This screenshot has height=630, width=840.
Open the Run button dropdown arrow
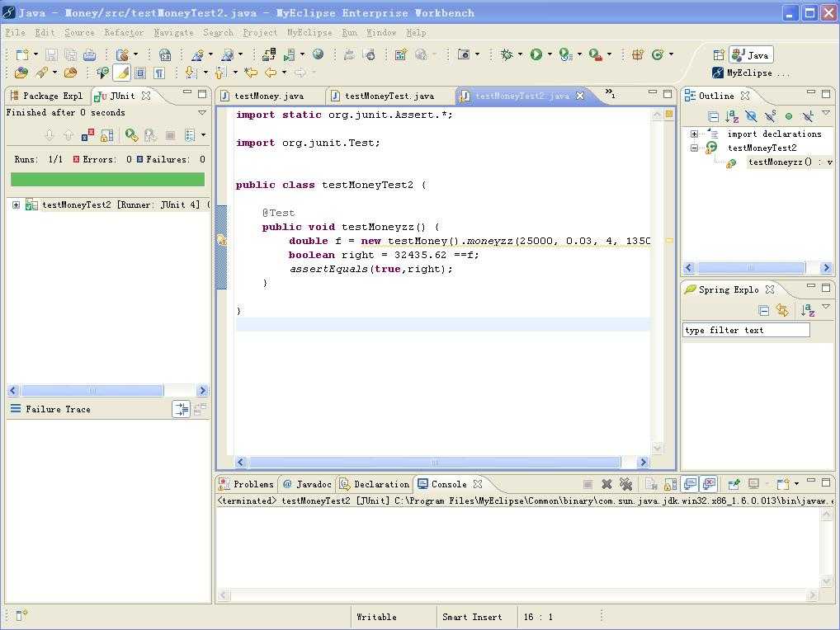(x=549, y=54)
